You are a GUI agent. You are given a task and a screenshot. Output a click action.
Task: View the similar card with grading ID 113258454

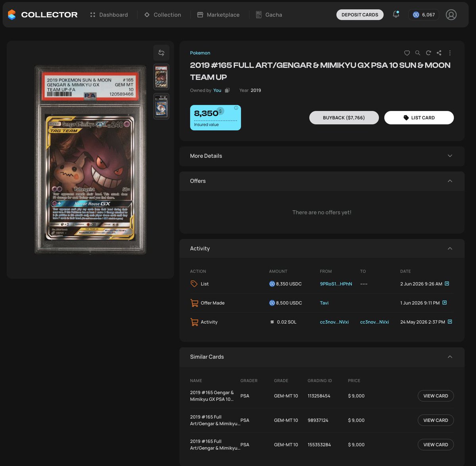tap(436, 396)
